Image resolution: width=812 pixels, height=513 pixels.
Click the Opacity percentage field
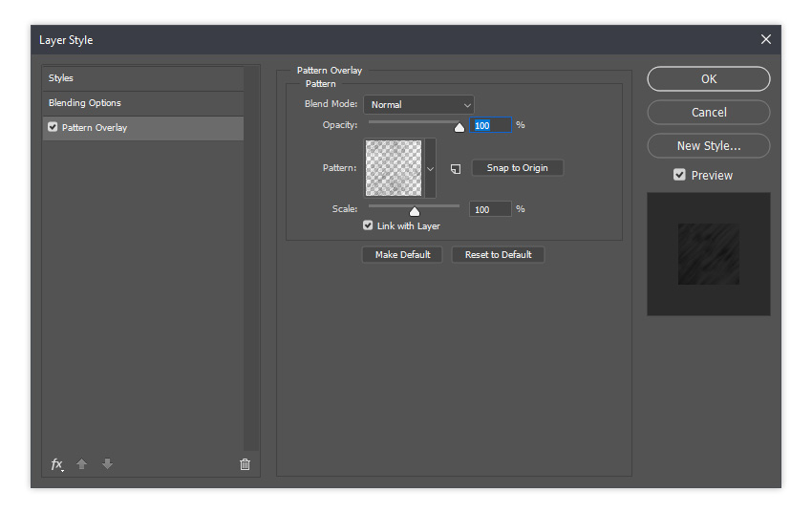click(x=490, y=125)
